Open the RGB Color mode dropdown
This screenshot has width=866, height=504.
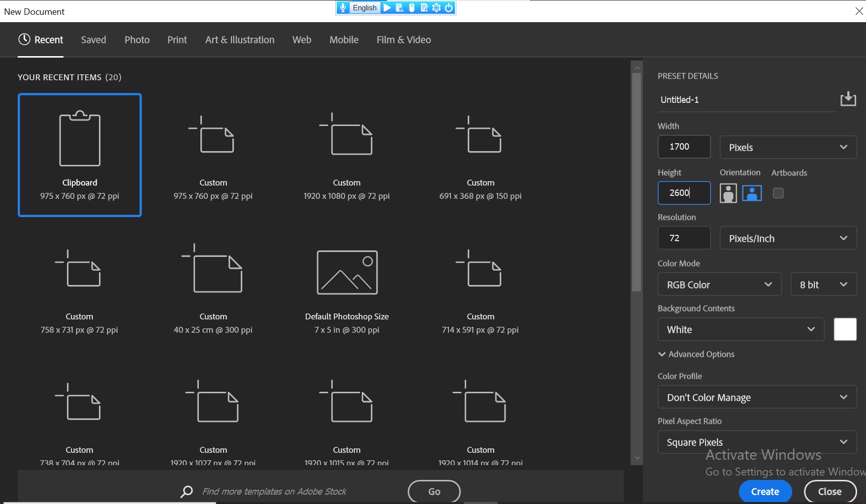coord(719,284)
